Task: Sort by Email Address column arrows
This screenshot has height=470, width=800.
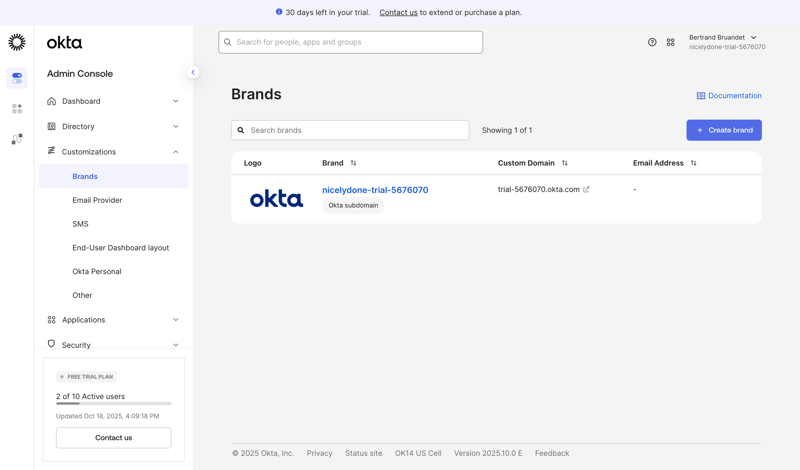Action: (693, 163)
